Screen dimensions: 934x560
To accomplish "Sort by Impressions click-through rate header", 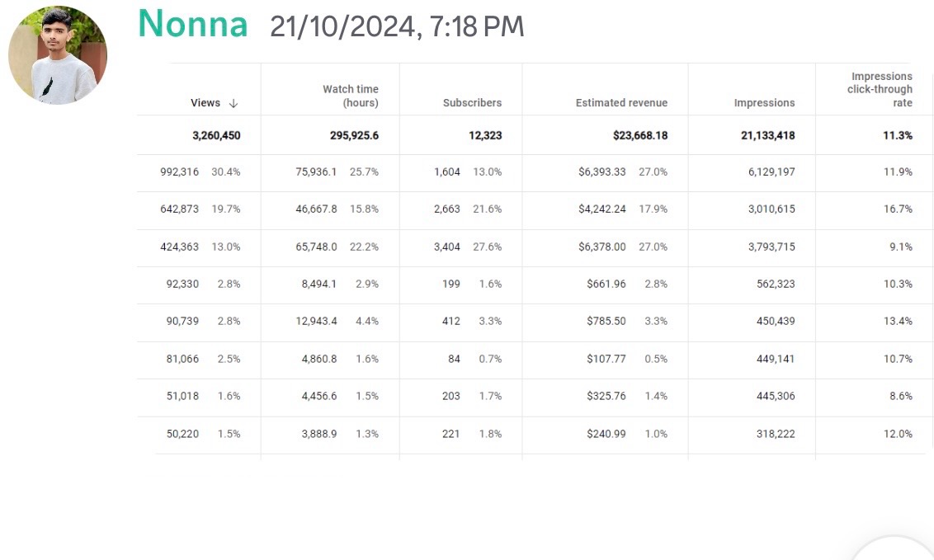I will point(880,89).
